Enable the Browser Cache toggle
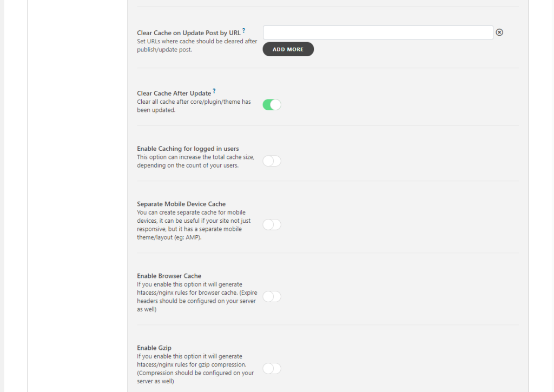Viewport: 554px width, 392px height. pos(272,297)
